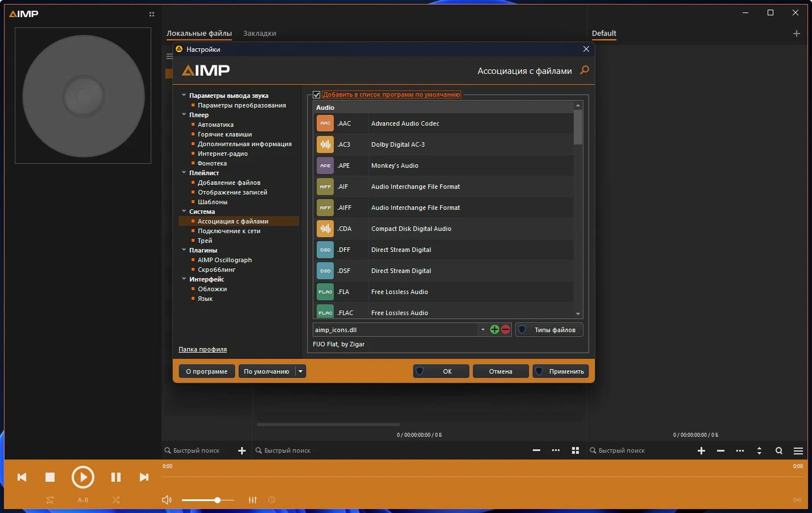Open the timer clock icon beside equalizer

pyautogui.click(x=272, y=500)
